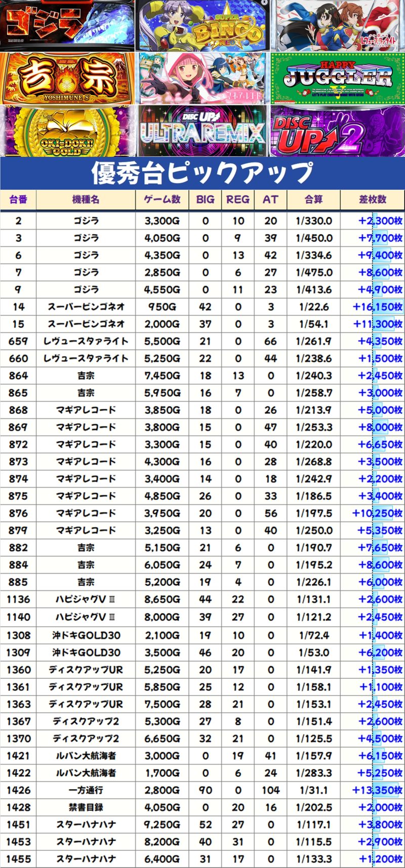The width and height of the screenshot is (405, 868).
Task: Click the 機種名 column header
Action: (x=86, y=200)
